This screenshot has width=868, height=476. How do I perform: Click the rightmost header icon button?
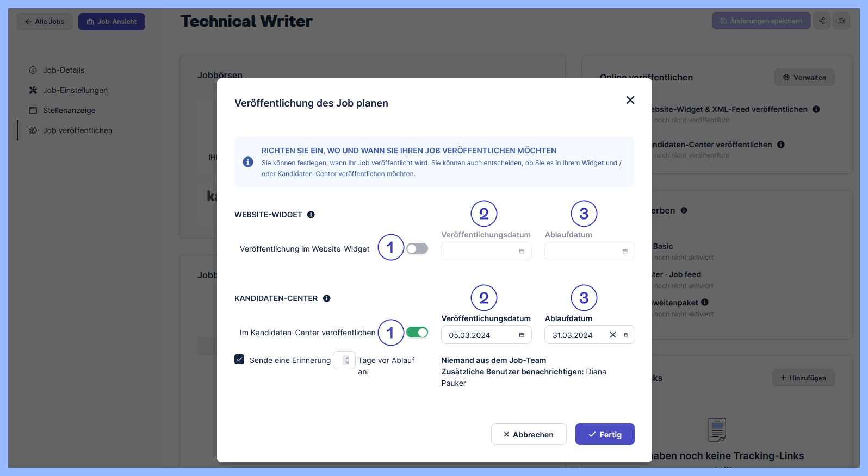pos(841,21)
